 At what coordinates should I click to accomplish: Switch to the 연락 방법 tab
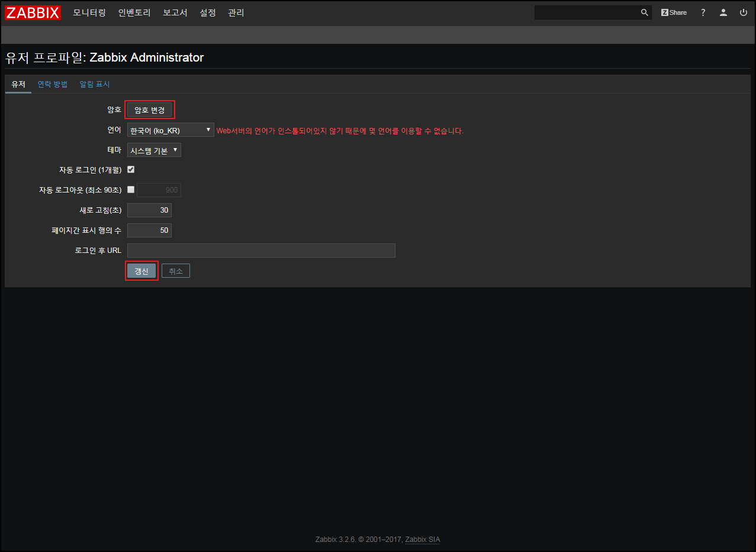tap(53, 84)
